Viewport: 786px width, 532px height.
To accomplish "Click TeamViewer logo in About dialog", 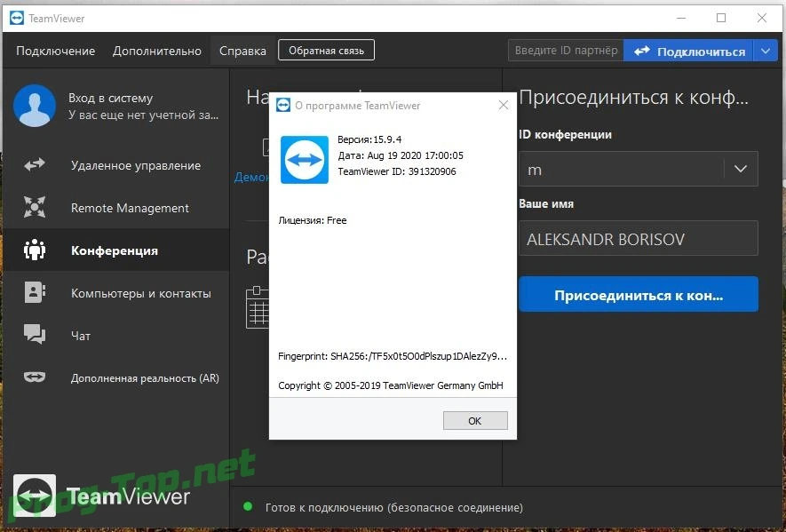I will pyautogui.click(x=305, y=160).
